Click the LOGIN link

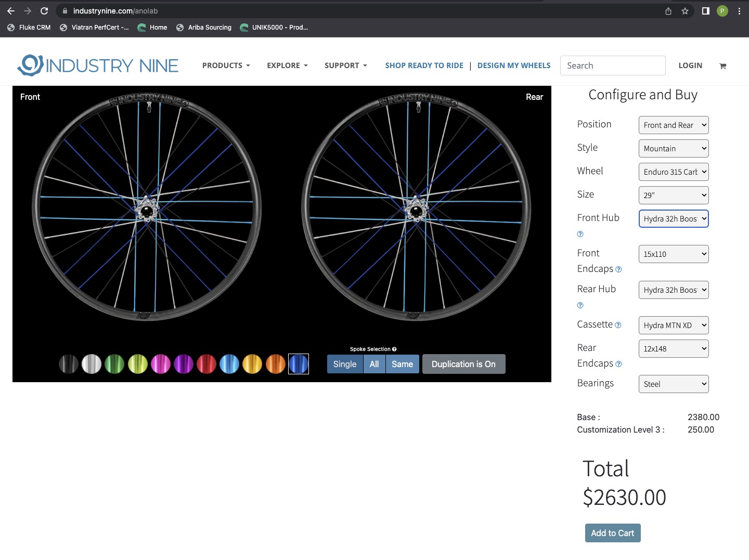coord(690,66)
